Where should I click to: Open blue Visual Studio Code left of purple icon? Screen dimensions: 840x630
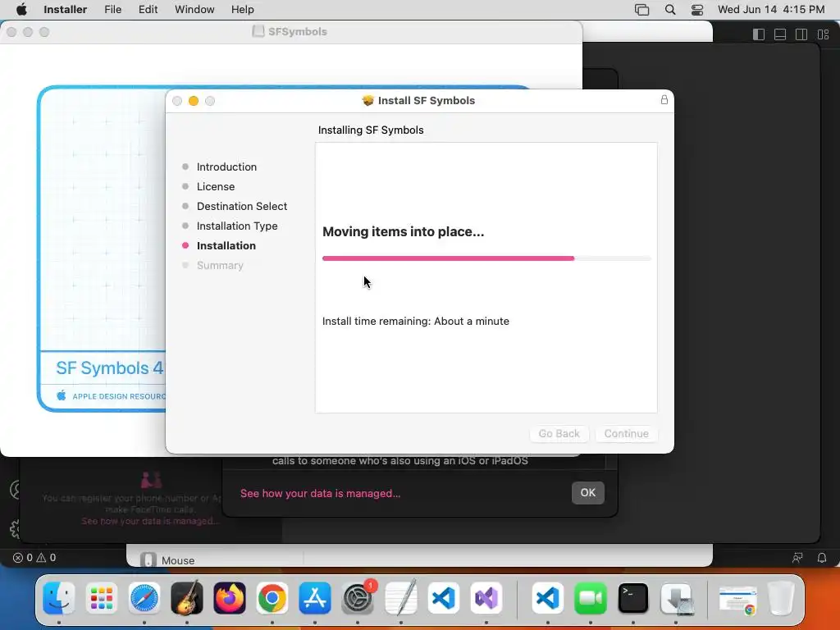pyautogui.click(x=444, y=598)
